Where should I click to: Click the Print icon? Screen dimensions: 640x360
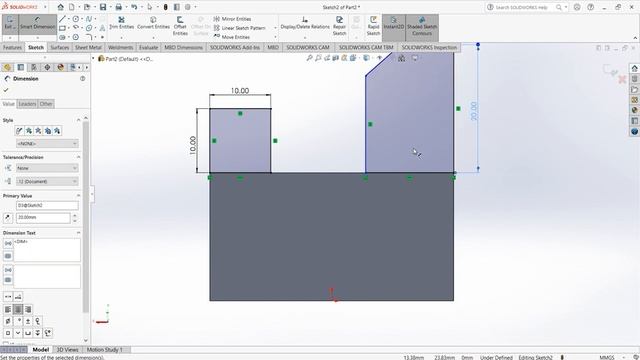point(118,7)
